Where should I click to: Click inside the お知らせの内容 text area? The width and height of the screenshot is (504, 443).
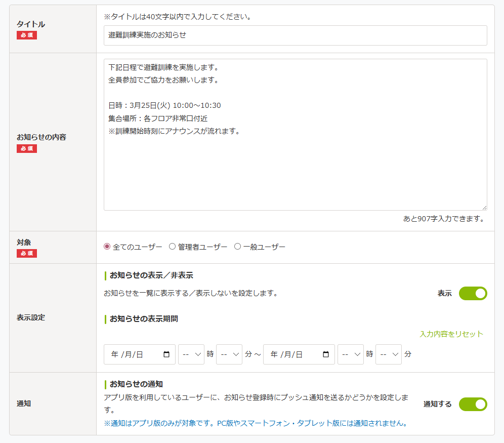[295, 172]
